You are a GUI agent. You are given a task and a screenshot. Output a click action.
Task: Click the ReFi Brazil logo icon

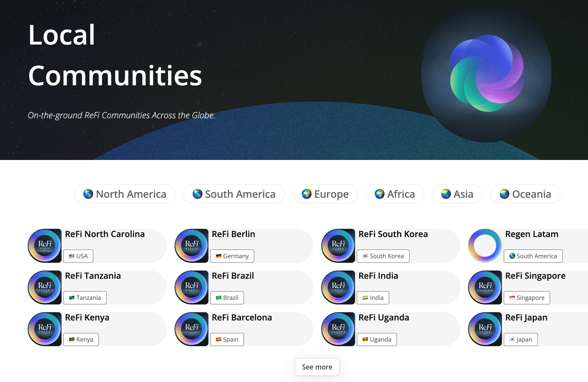pyautogui.click(x=191, y=287)
